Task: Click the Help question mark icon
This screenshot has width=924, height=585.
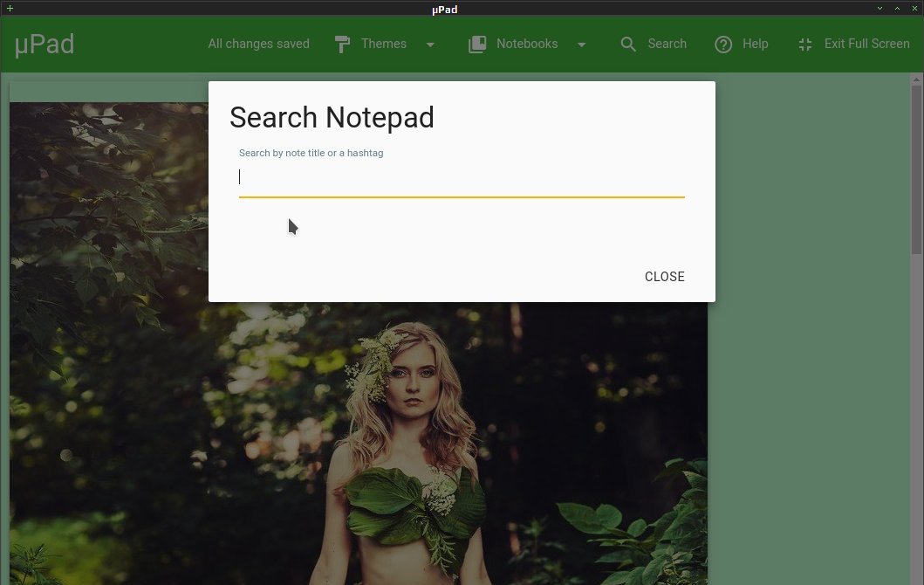Action: click(723, 45)
